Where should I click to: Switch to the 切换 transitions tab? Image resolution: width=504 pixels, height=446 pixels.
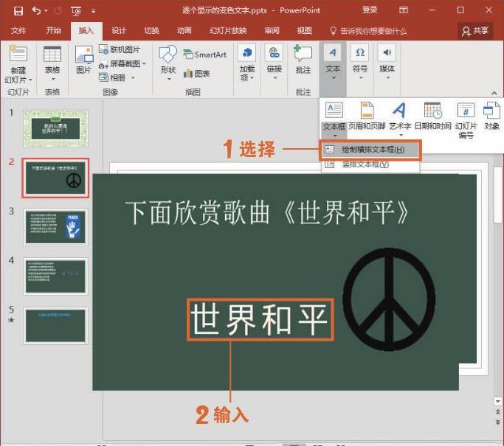(x=151, y=31)
